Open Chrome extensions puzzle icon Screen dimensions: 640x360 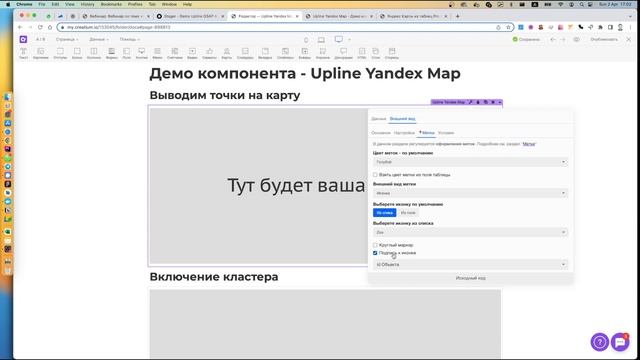tap(600, 27)
